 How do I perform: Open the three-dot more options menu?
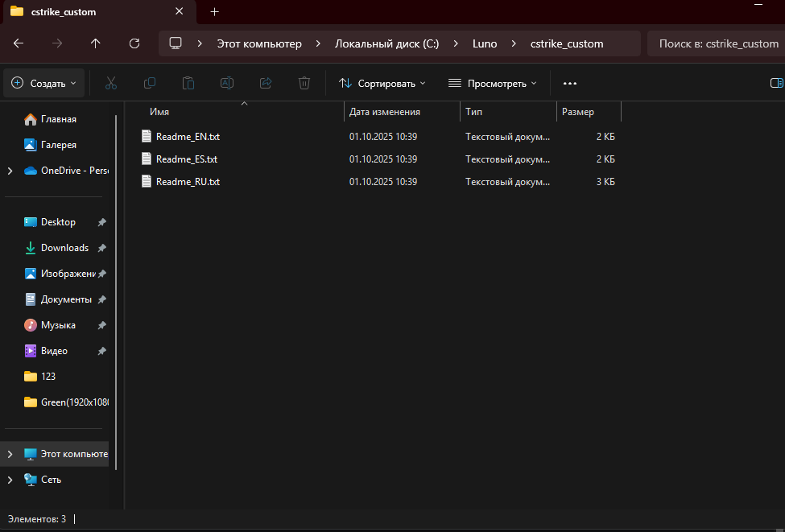[x=570, y=83]
